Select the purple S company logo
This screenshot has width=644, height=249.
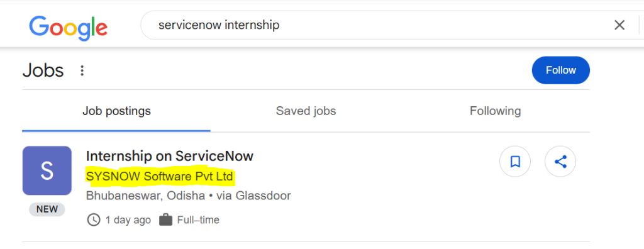click(47, 170)
